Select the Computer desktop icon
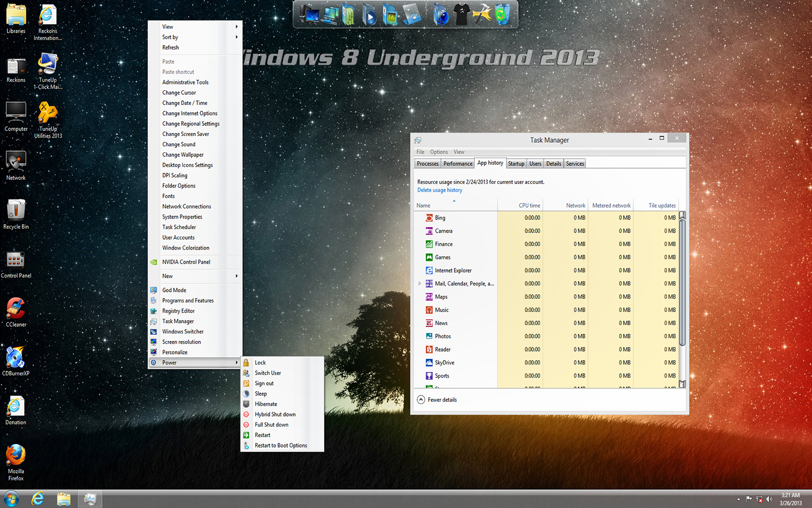Viewport: 812px width, 508px height. click(16, 117)
